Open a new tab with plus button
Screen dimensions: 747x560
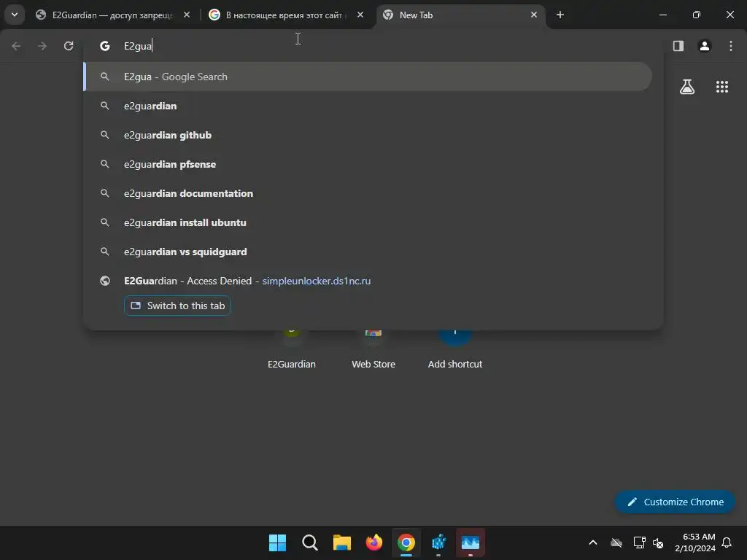click(560, 15)
